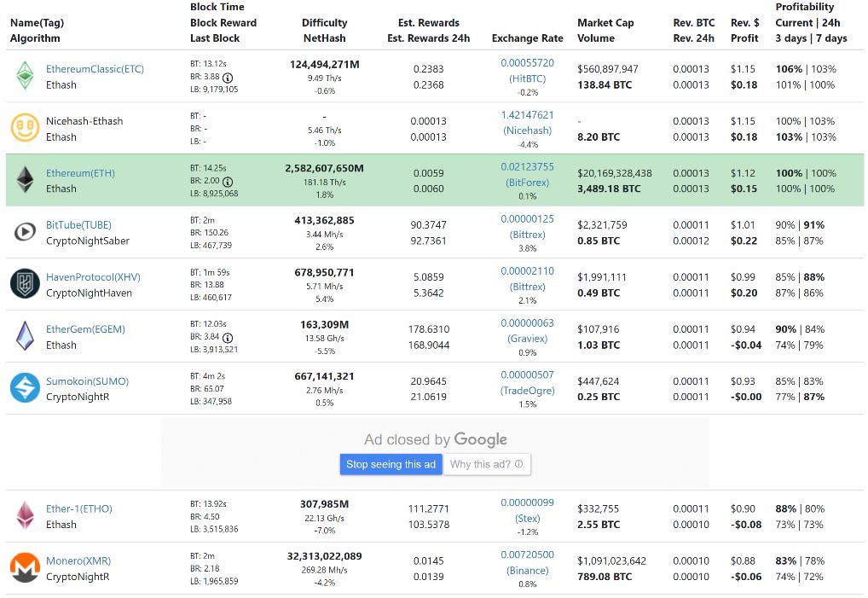868x598 pixels.
Task: Click the EtherGem crystal logo
Action: pyautogui.click(x=25, y=335)
